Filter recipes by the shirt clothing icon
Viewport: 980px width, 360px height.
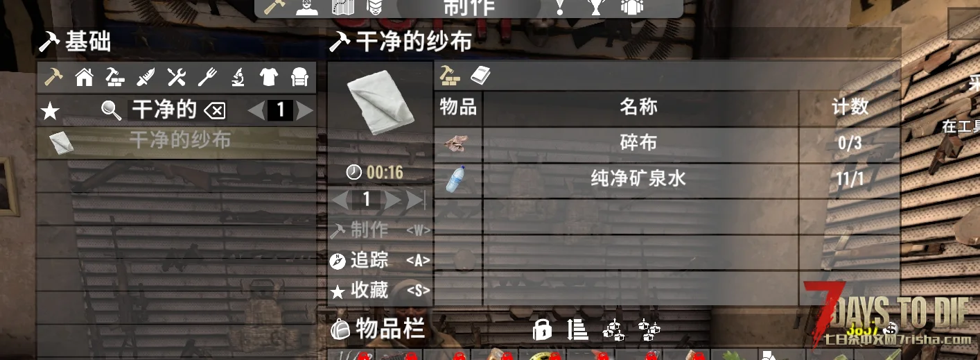click(x=269, y=77)
